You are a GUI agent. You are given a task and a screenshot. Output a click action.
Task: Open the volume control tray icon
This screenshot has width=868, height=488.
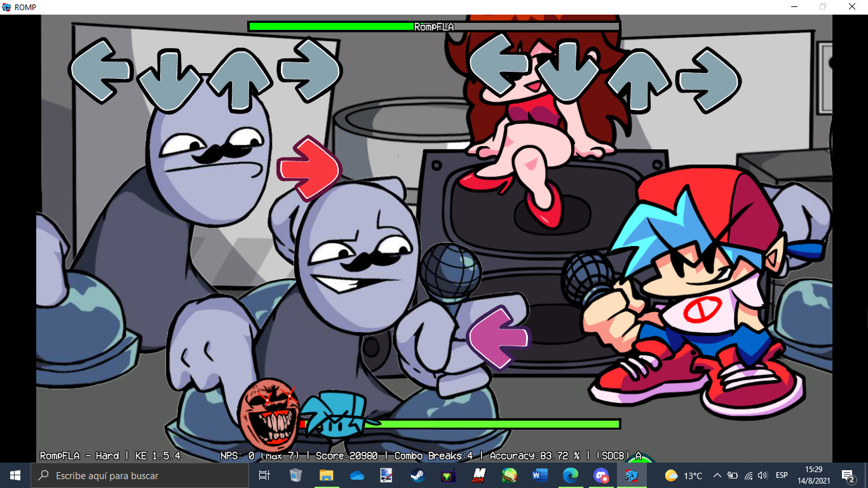(x=763, y=475)
